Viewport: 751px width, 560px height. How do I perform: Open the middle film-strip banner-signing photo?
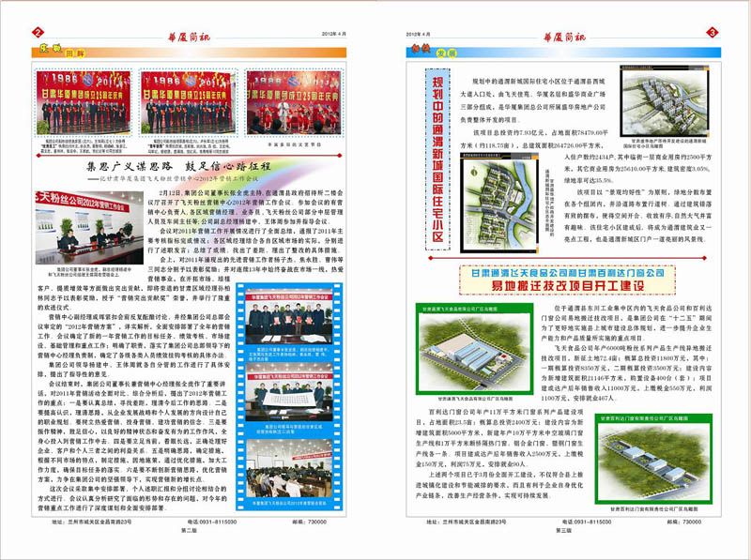(289, 390)
